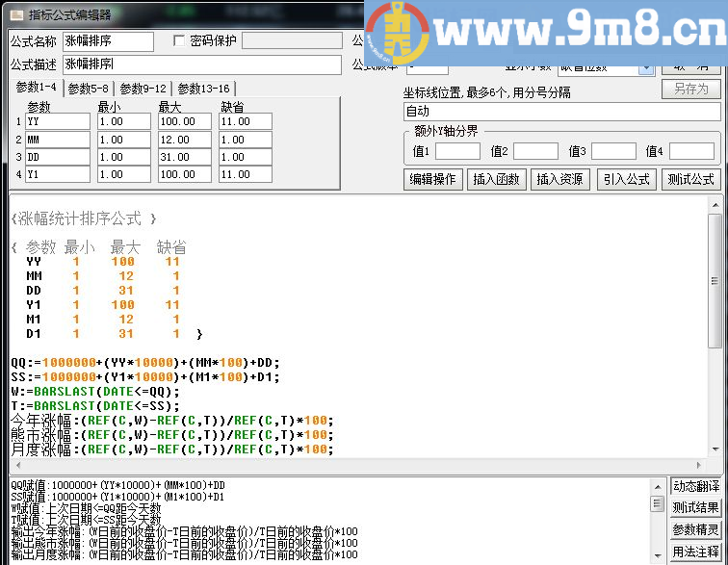Click the 值1 input field

point(457,151)
